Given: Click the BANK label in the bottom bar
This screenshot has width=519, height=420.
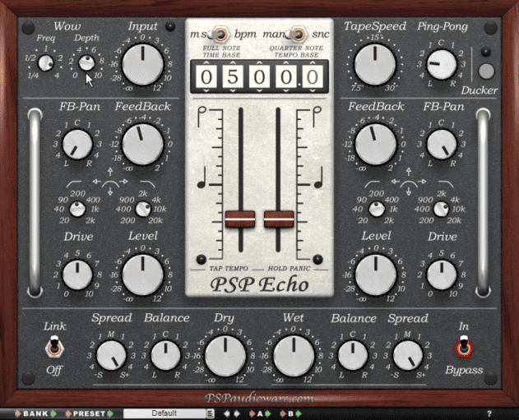Looking at the screenshot, I should (x=35, y=413).
